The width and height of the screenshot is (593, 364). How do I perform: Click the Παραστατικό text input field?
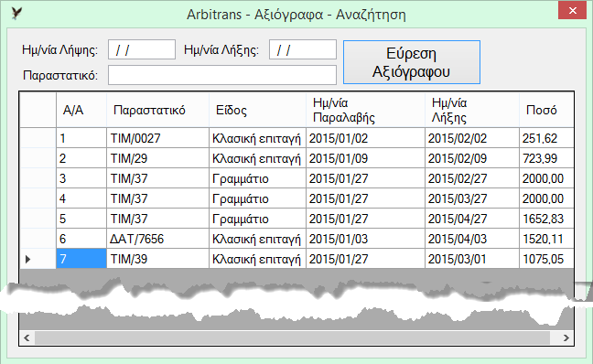[x=222, y=75]
